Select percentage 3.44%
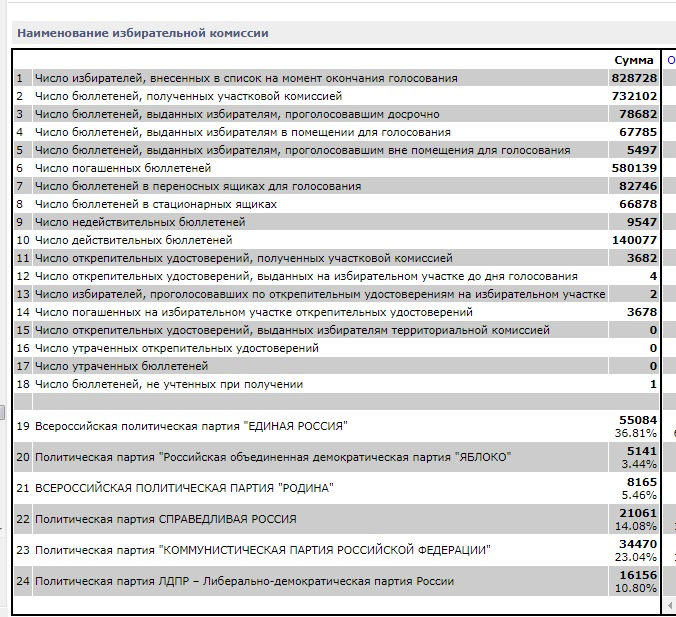 tap(639, 464)
